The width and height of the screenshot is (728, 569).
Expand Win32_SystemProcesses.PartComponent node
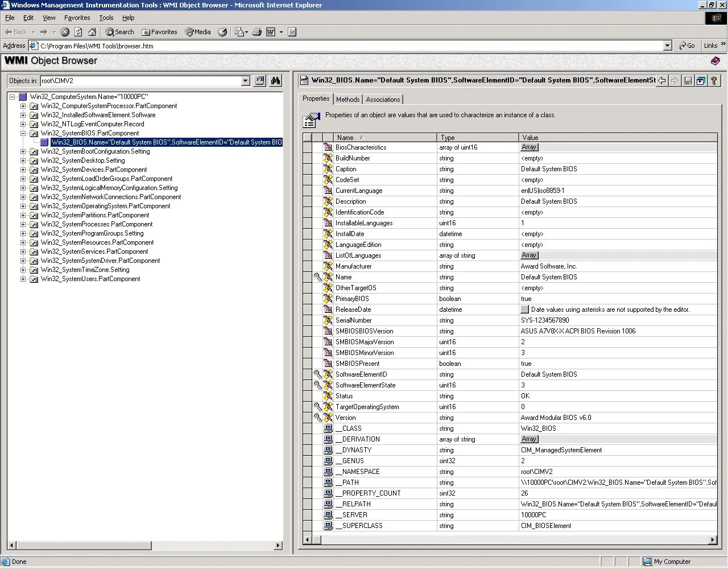pyautogui.click(x=23, y=224)
